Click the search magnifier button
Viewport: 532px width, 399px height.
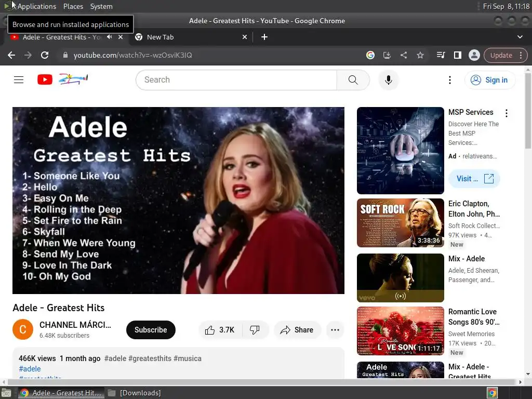pyautogui.click(x=353, y=79)
